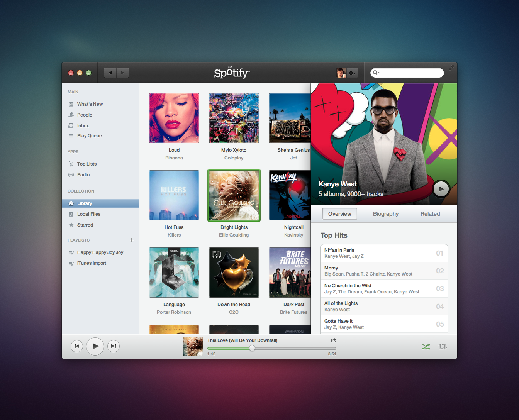Select the track Gotta Have It
This screenshot has height=420, width=519.
(x=384, y=324)
